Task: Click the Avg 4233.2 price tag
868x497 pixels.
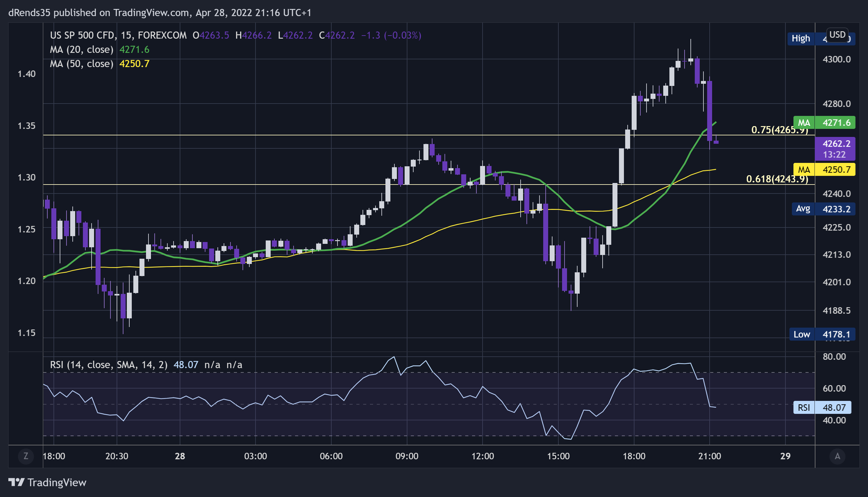Action: [823, 209]
